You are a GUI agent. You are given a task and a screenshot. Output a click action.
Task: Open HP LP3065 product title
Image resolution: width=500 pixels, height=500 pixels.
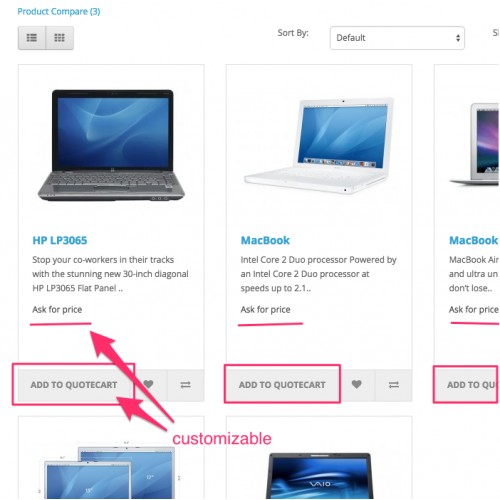click(60, 240)
